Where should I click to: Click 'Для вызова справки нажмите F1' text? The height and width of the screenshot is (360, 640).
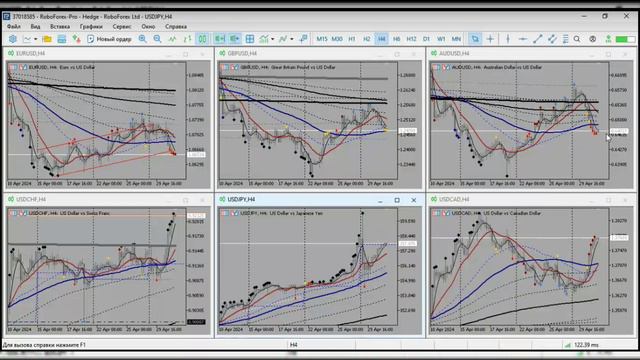pos(44,345)
